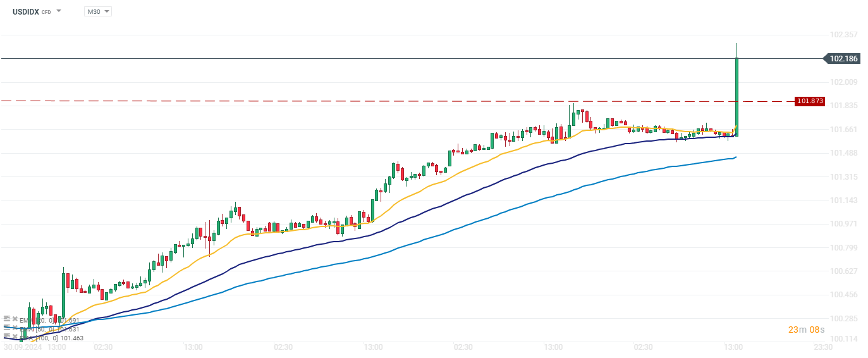Open the M30 timeframe dropdown
The image size is (868, 358).
pos(98,11)
